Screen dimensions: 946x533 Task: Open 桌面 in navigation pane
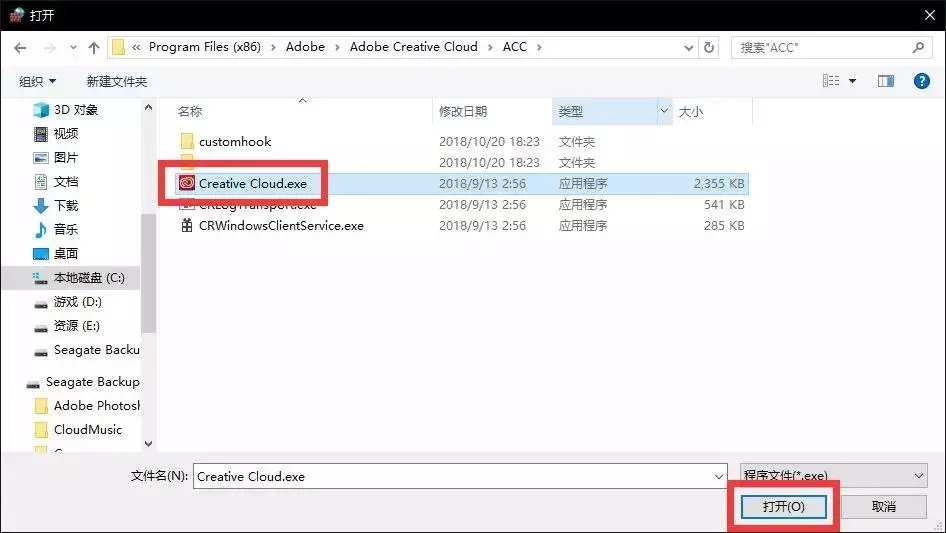click(x=56, y=254)
